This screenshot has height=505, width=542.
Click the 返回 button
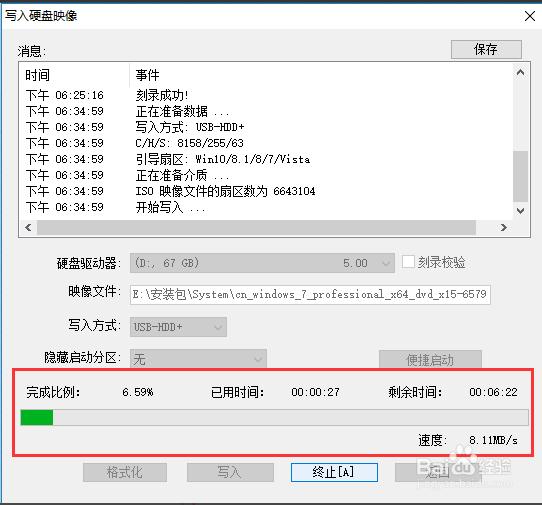438,472
